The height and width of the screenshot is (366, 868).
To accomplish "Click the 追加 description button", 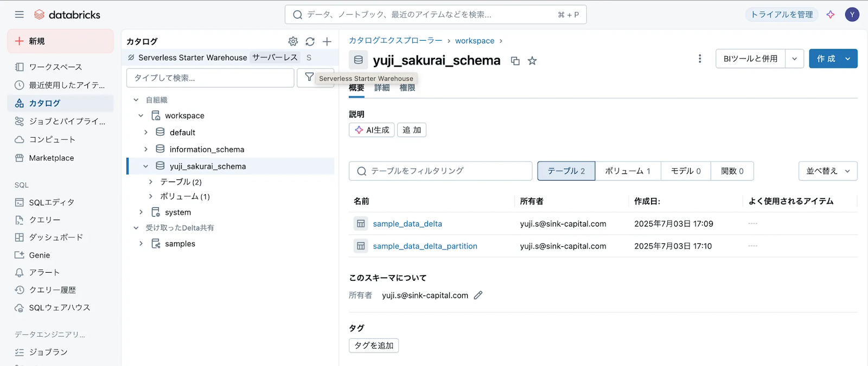I will (x=412, y=130).
